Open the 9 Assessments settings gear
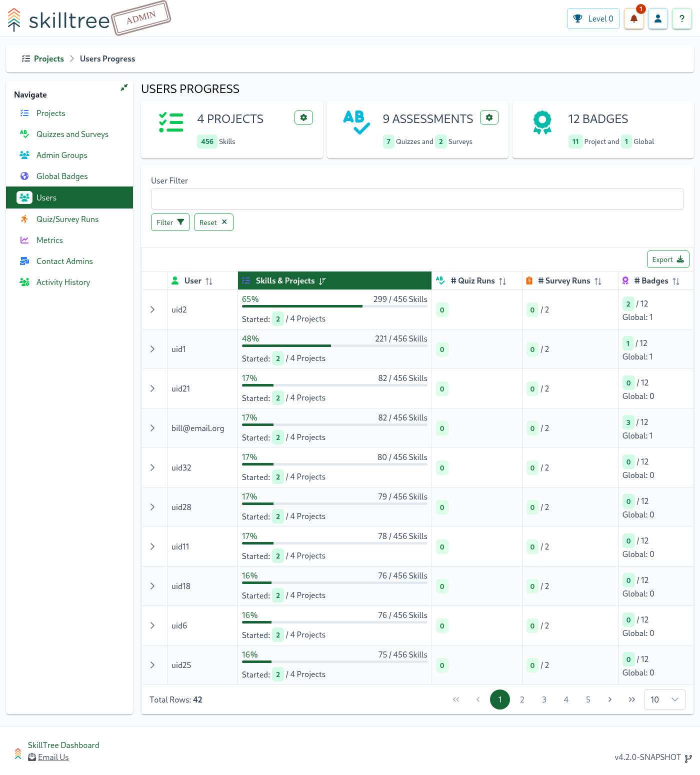The width and height of the screenshot is (700, 775). pos(489,117)
